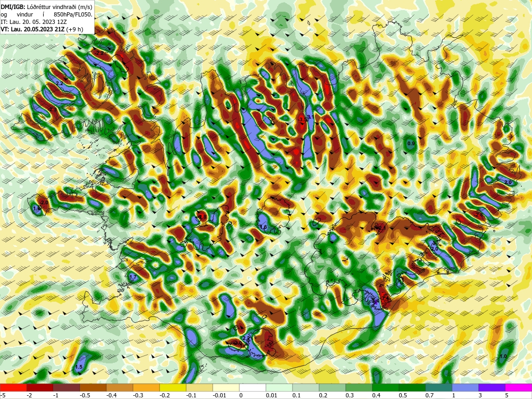Viewport: 532px width, 399px height.
Task: Select the pale yellow -0.1 to -0.01 swatch
Action: (199, 387)
